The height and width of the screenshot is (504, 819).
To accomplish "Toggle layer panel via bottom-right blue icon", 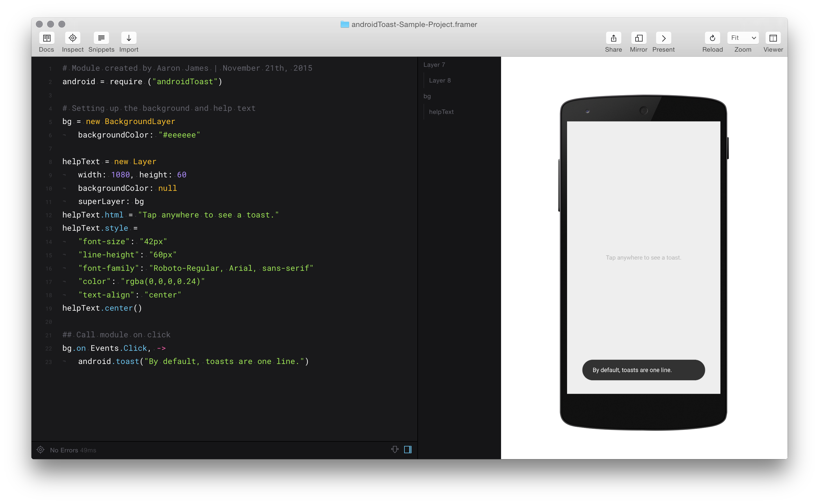I will coord(408,450).
